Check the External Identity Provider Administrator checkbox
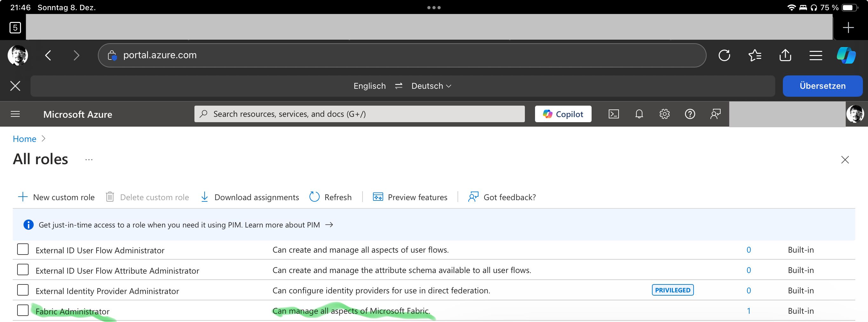Viewport: 868px width, 322px height. coord(23,290)
